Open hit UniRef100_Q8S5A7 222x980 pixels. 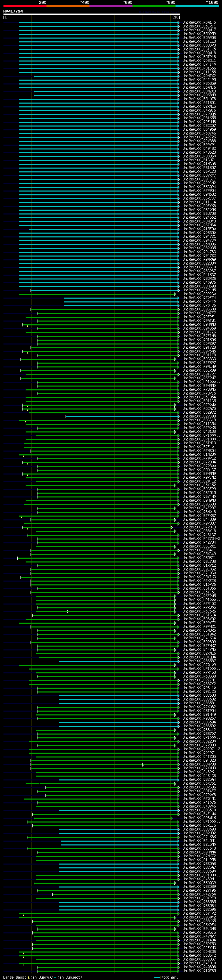(x=199, y=868)
